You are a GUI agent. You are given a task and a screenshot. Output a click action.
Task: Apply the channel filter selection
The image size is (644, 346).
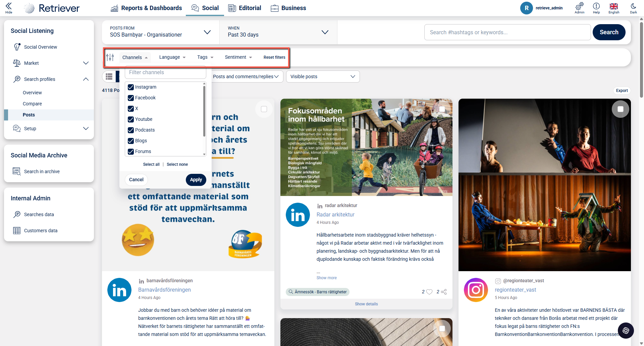point(196,180)
